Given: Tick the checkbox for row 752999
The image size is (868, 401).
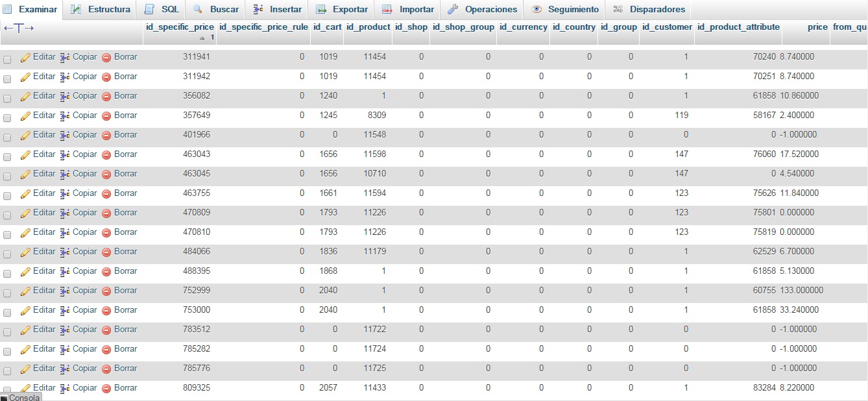Looking at the screenshot, I should click(x=7, y=293).
